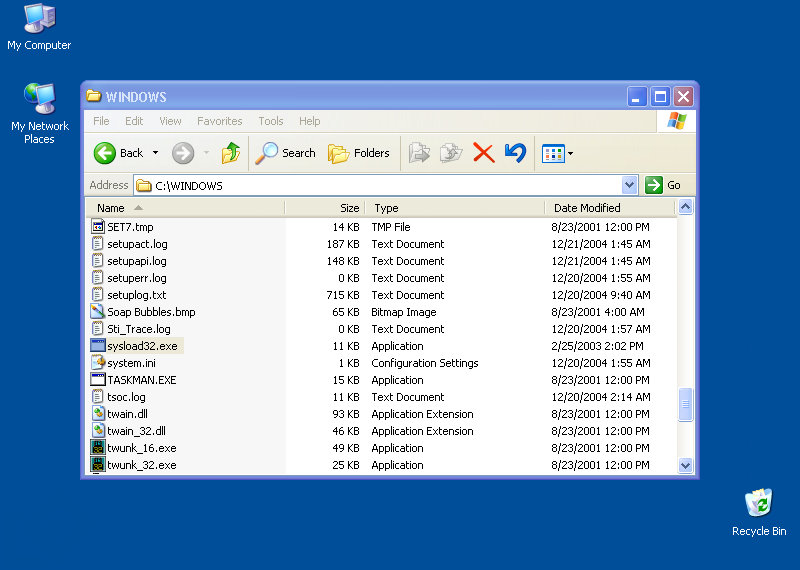Screen dimensions: 800x570
Task: Select the twain_32.dll file icon
Action: [x=97, y=431]
